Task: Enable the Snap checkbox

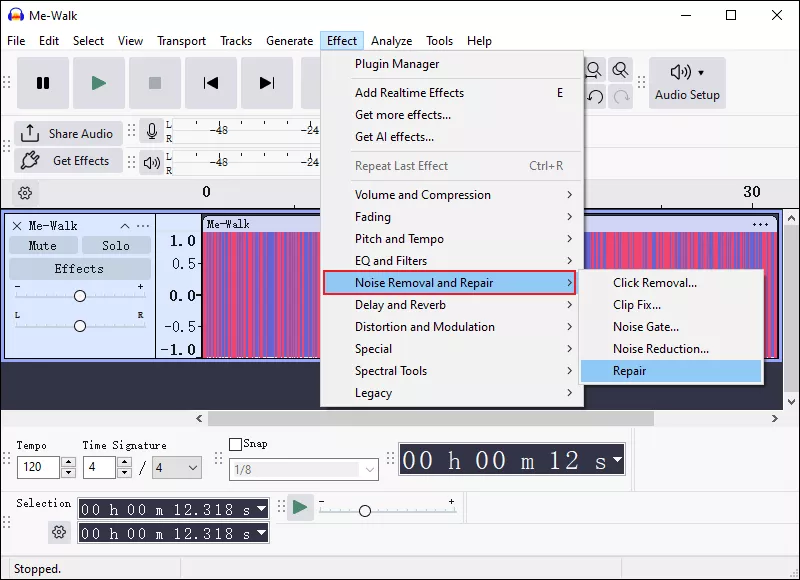Action: point(235,444)
